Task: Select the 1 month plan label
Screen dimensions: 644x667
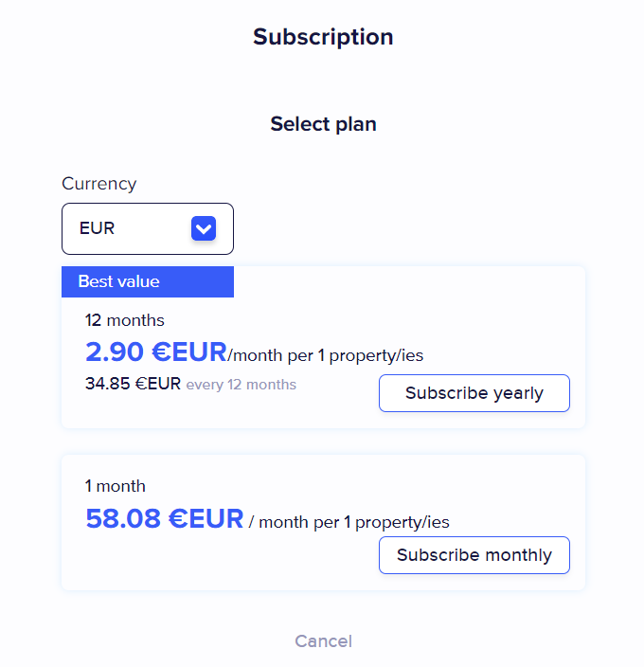Action: pyautogui.click(x=116, y=486)
